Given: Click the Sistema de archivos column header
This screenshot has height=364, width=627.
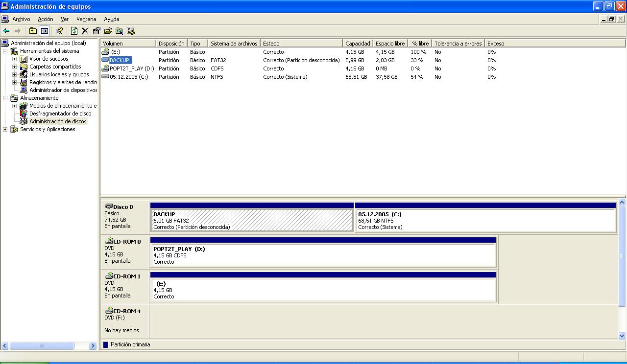Looking at the screenshot, I should [x=234, y=44].
